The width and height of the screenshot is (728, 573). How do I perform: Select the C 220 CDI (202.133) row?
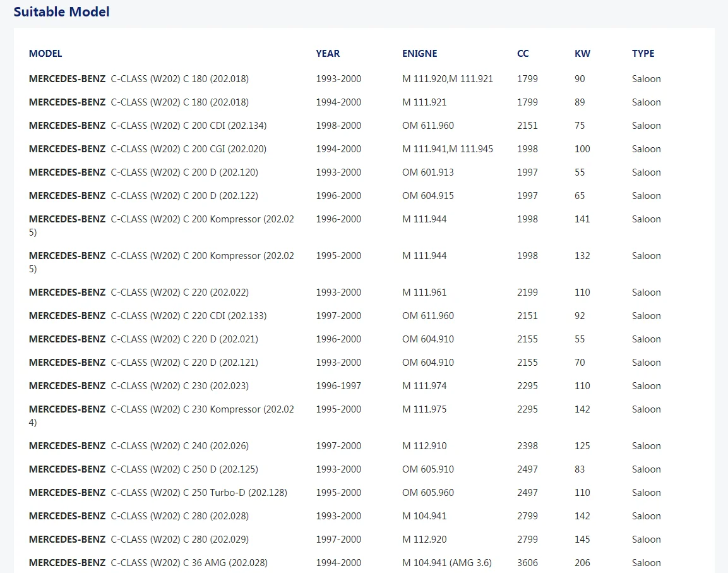[x=364, y=316]
